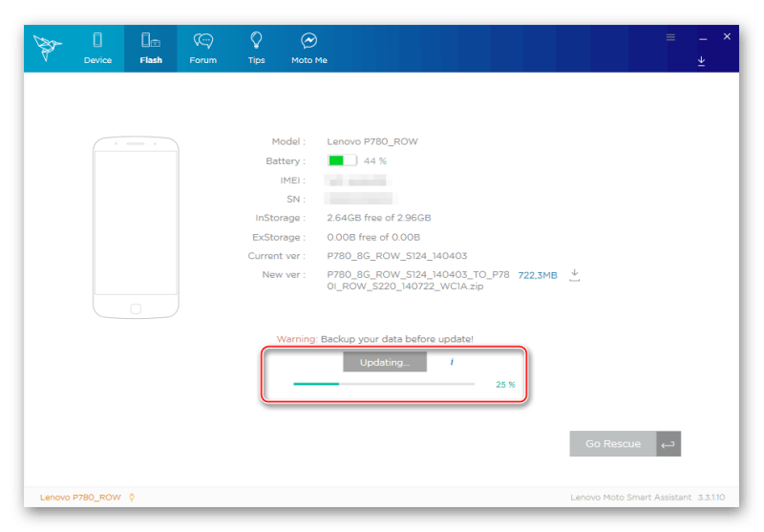The height and width of the screenshot is (532, 764).
Task: Click the current version P780_8G_ROW_S124_140403
Action: click(x=396, y=256)
